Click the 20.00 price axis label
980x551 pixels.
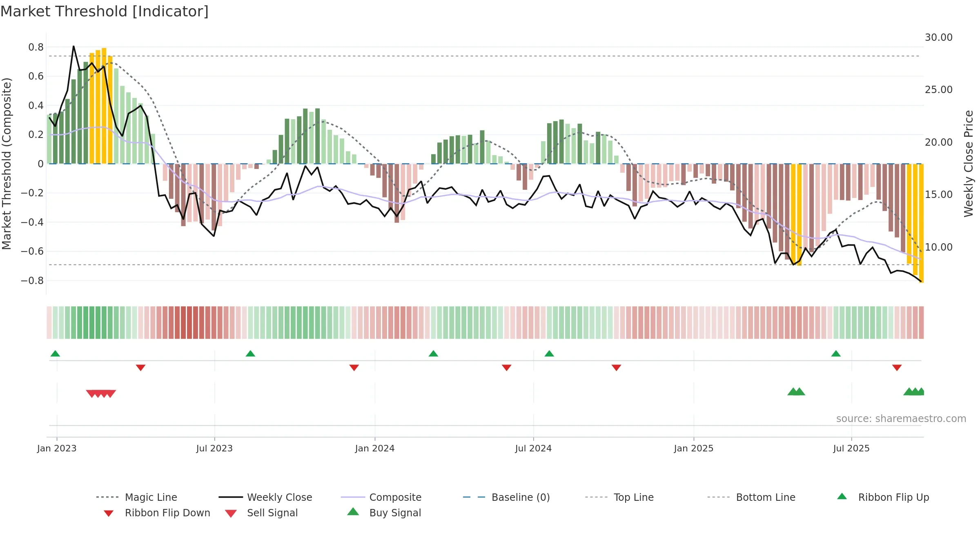point(939,142)
